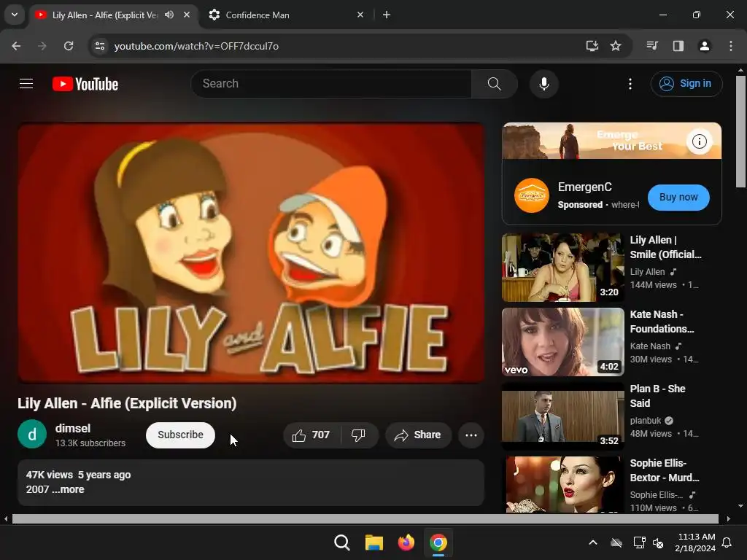The image size is (747, 560).
Task: Close the Confidence Man tab
Action: coord(360,15)
